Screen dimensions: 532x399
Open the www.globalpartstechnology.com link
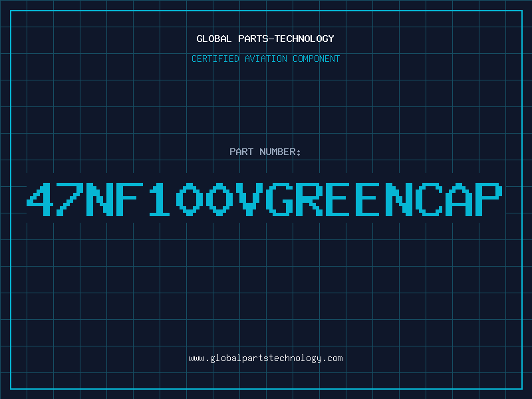pos(265,358)
